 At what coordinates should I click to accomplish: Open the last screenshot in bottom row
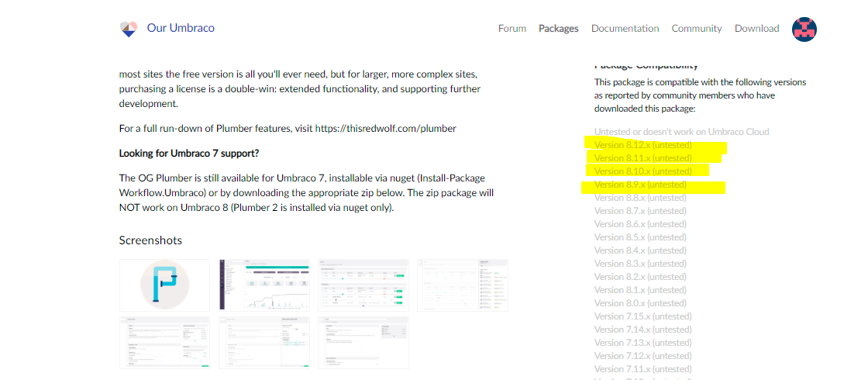pos(363,342)
